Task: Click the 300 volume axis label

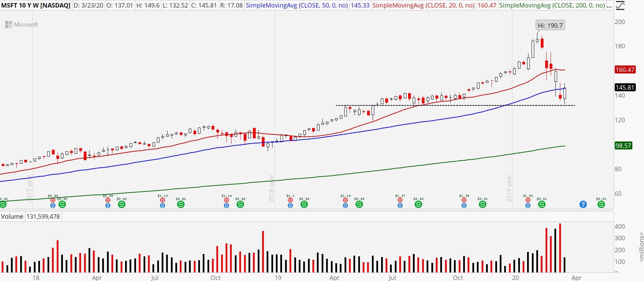Action: 620,238
